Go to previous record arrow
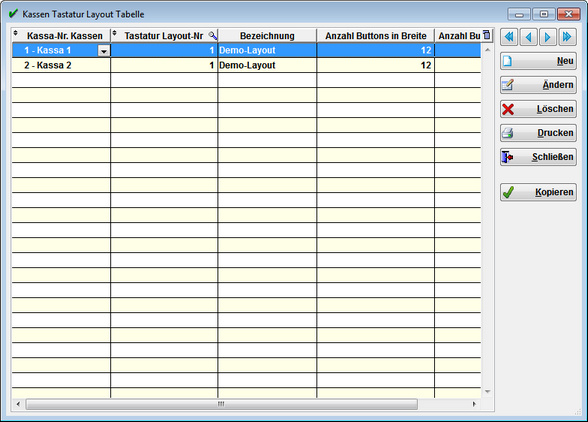The height and width of the screenshot is (422, 588). coord(528,37)
